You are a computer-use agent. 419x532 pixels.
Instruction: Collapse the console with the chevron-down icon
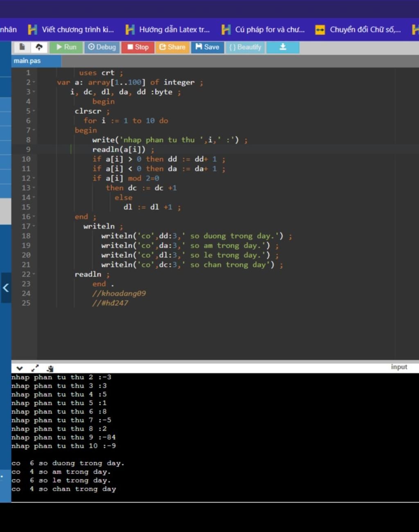[x=19, y=368]
